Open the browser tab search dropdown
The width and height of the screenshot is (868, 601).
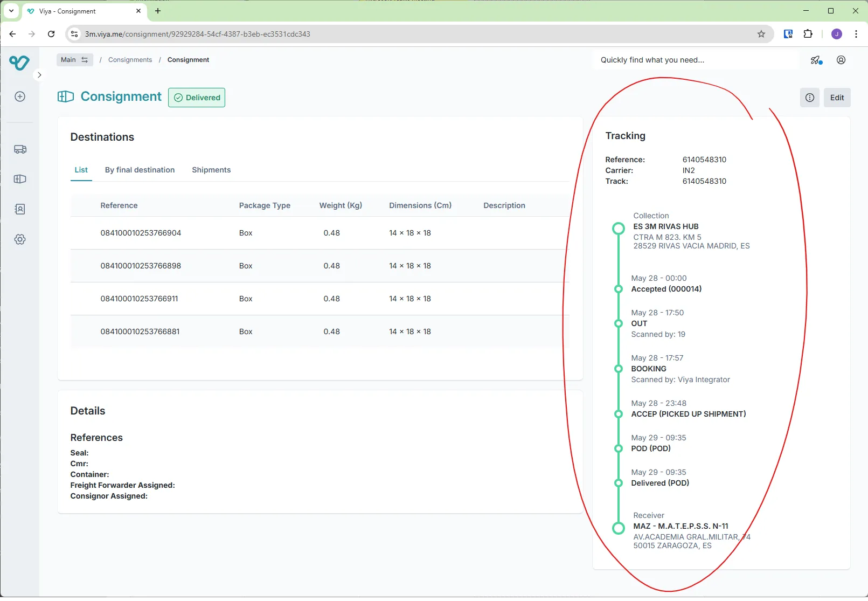click(11, 11)
